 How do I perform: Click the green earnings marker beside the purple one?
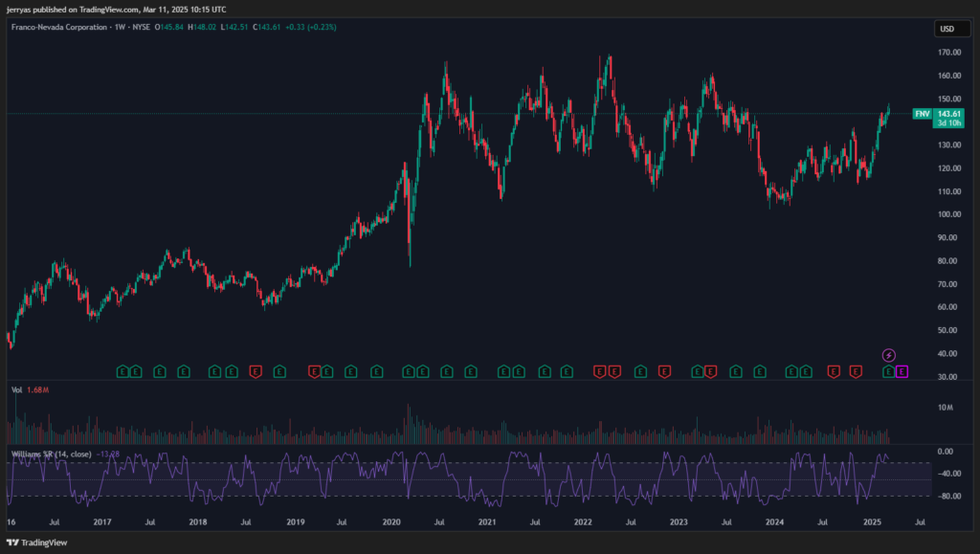coord(888,370)
